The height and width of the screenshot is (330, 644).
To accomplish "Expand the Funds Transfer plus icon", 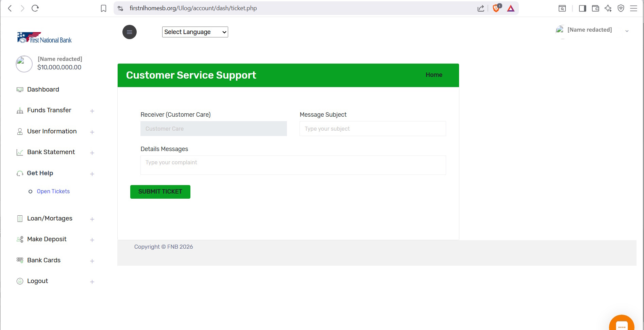I will click(92, 111).
